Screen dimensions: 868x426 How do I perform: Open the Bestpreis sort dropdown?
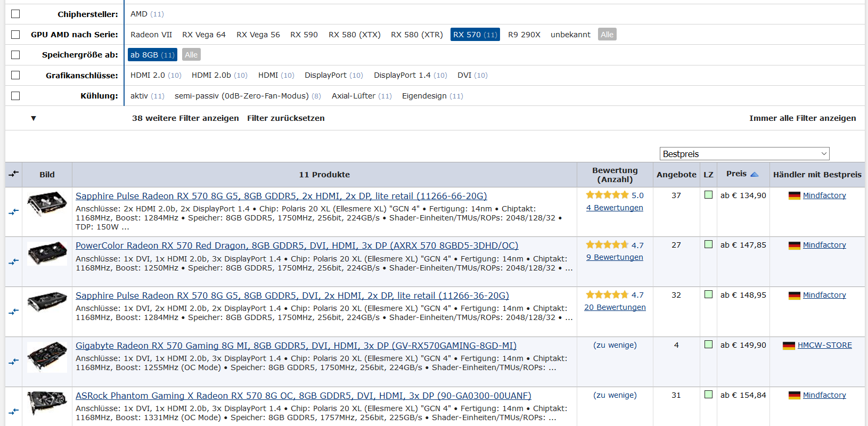coord(744,154)
